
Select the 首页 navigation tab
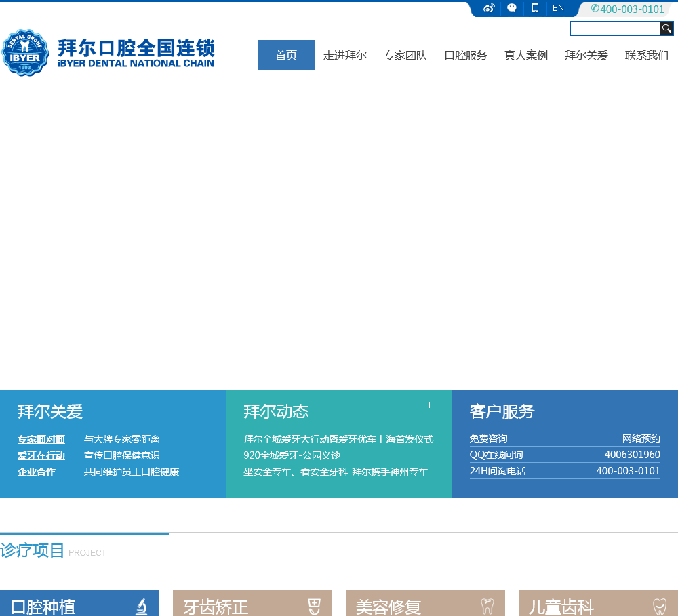click(x=286, y=55)
